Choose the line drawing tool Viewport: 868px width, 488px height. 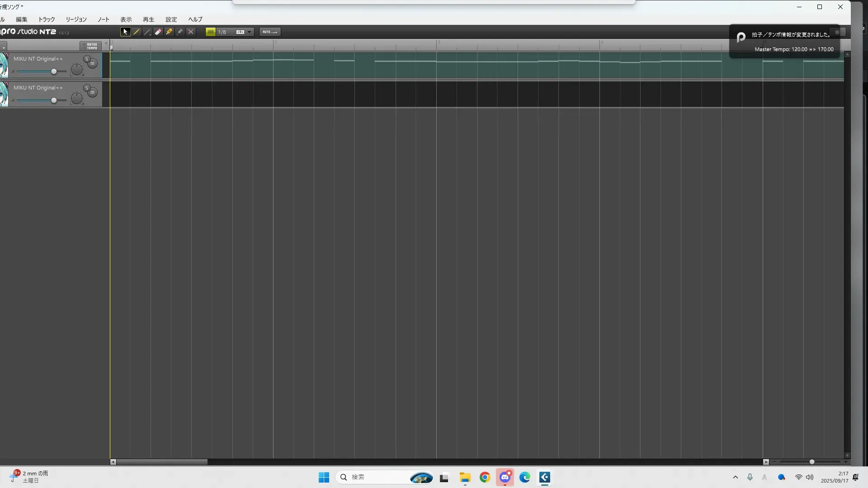tap(147, 32)
